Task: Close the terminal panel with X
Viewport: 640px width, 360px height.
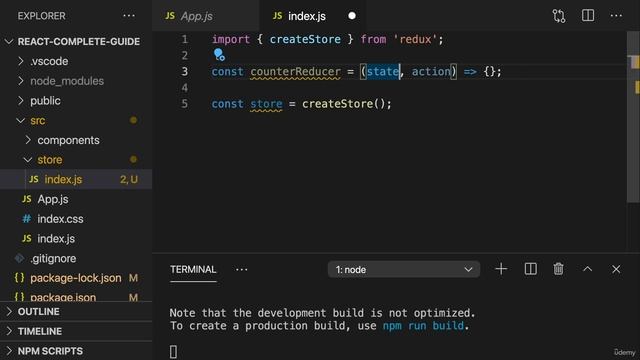Action: point(616,269)
